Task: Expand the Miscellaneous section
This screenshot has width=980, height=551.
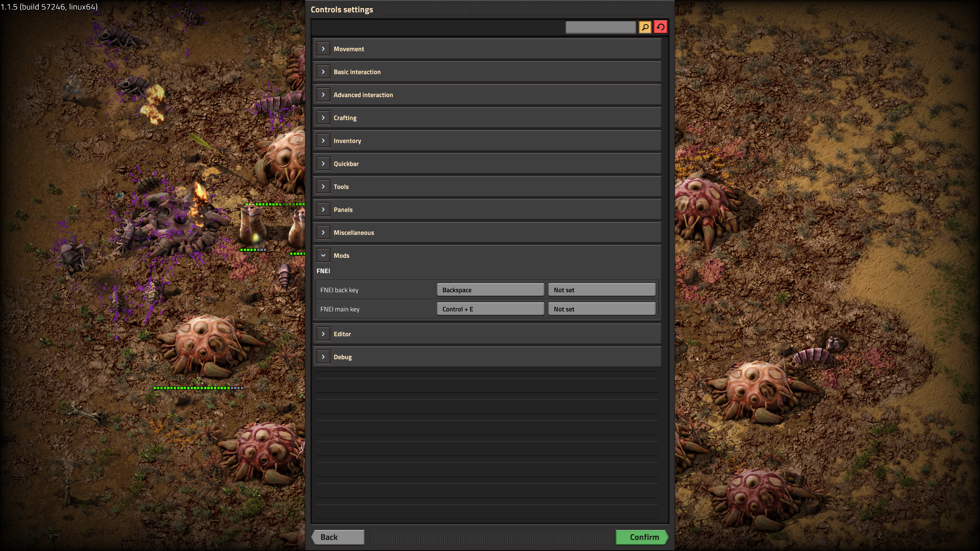Action: 323,233
